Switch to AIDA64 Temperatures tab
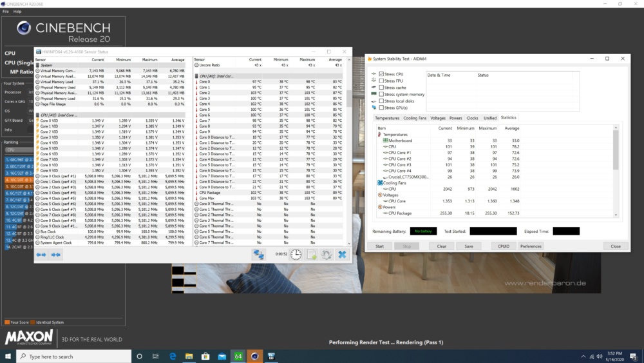 tap(387, 118)
